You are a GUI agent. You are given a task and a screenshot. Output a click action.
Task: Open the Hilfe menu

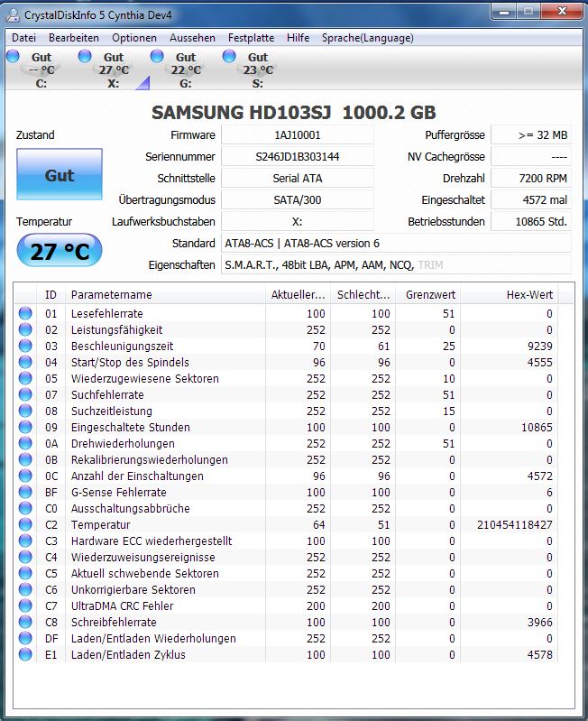tap(299, 38)
